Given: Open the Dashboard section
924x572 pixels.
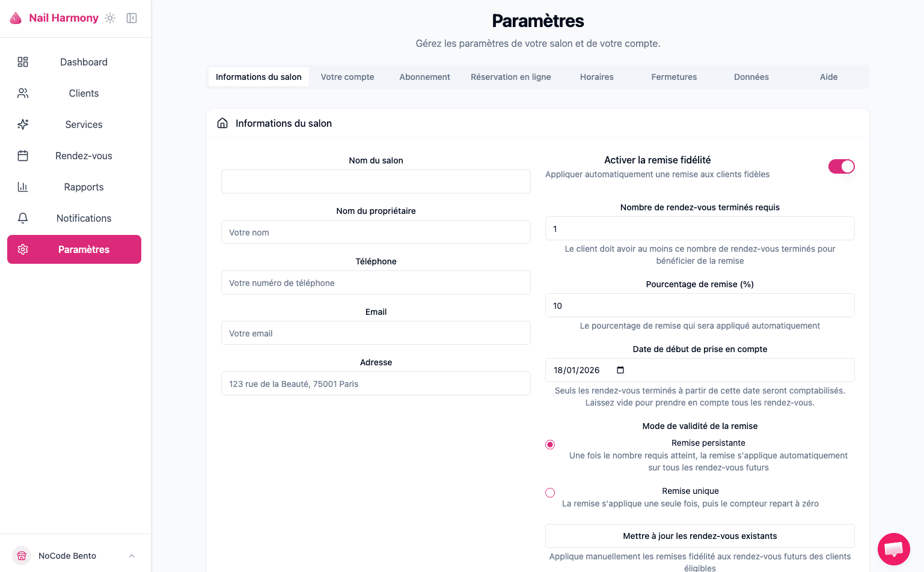Looking at the screenshot, I should [83, 62].
